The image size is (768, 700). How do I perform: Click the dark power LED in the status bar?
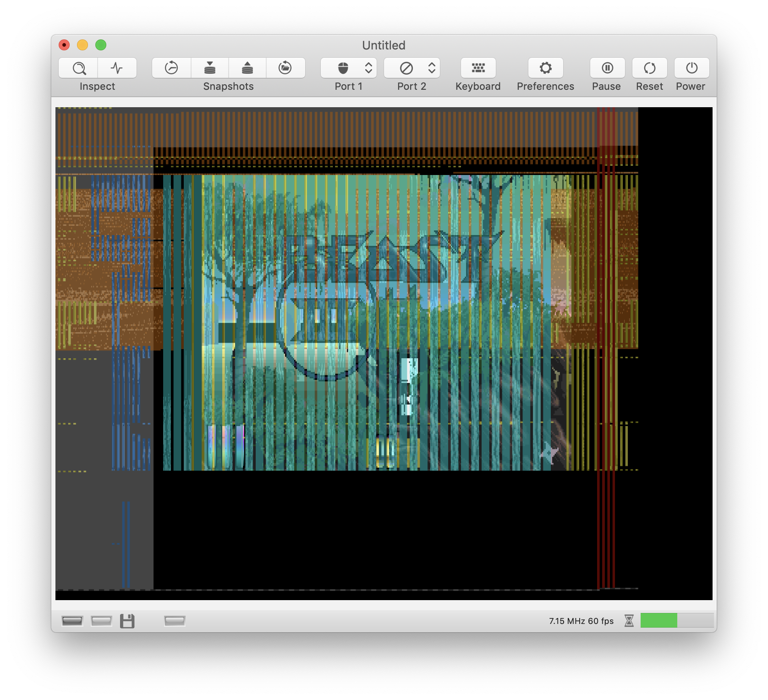click(x=72, y=621)
